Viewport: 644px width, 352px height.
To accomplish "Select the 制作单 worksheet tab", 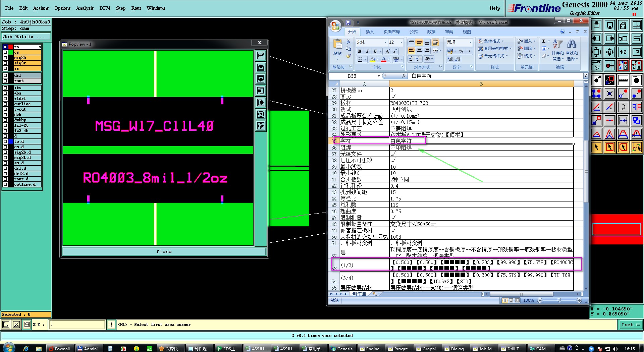I will coord(359,294).
